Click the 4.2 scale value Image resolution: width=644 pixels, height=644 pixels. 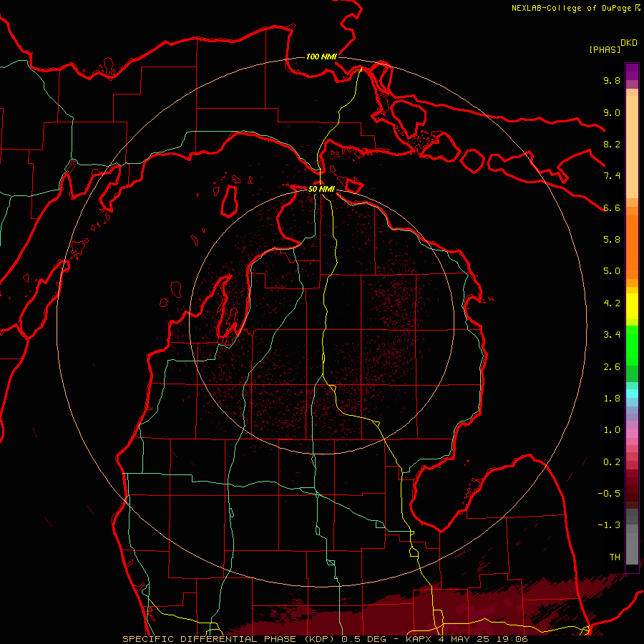(x=612, y=303)
